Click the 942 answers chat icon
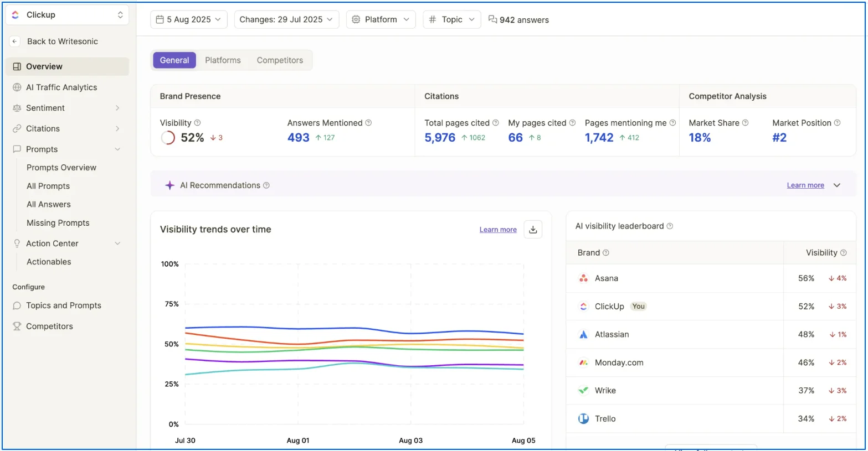The image size is (868, 451). [x=492, y=19]
